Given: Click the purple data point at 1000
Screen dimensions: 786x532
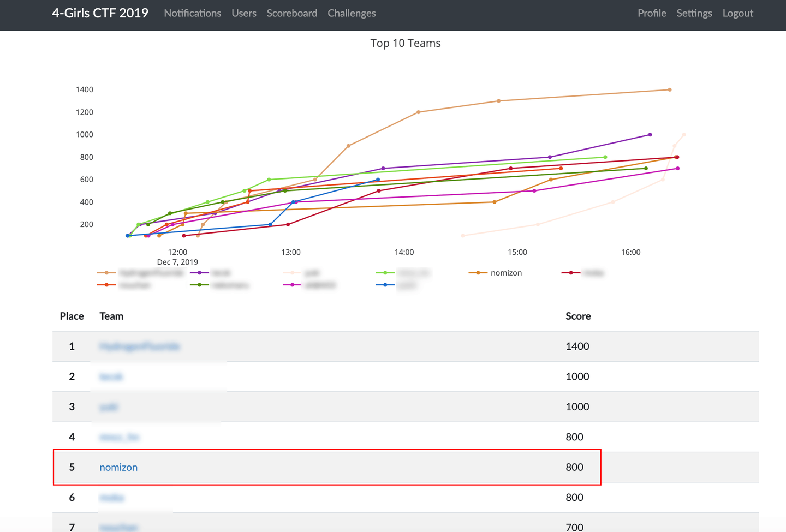Looking at the screenshot, I should coord(650,135).
